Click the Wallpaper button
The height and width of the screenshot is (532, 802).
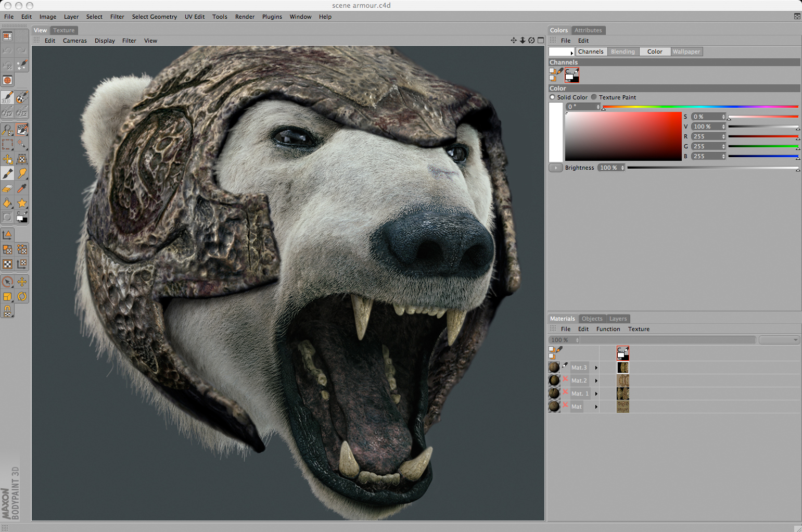click(x=686, y=52)
